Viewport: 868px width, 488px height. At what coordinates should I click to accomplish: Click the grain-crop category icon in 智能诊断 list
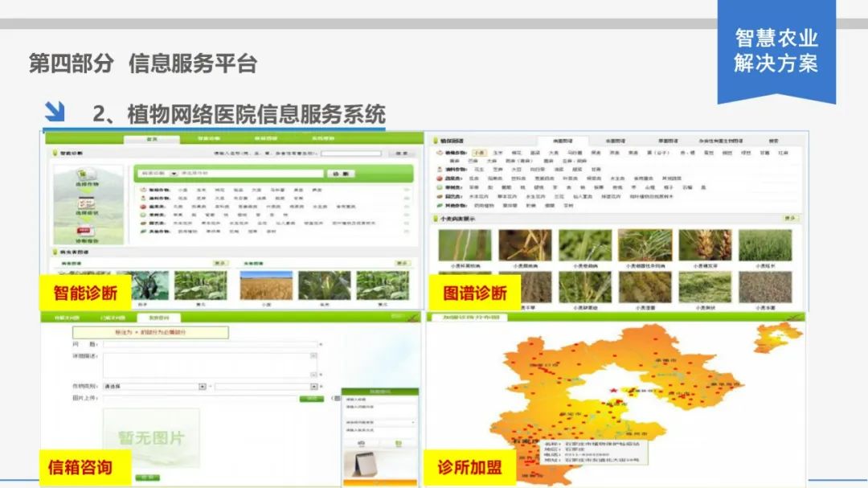click(143, 190)
